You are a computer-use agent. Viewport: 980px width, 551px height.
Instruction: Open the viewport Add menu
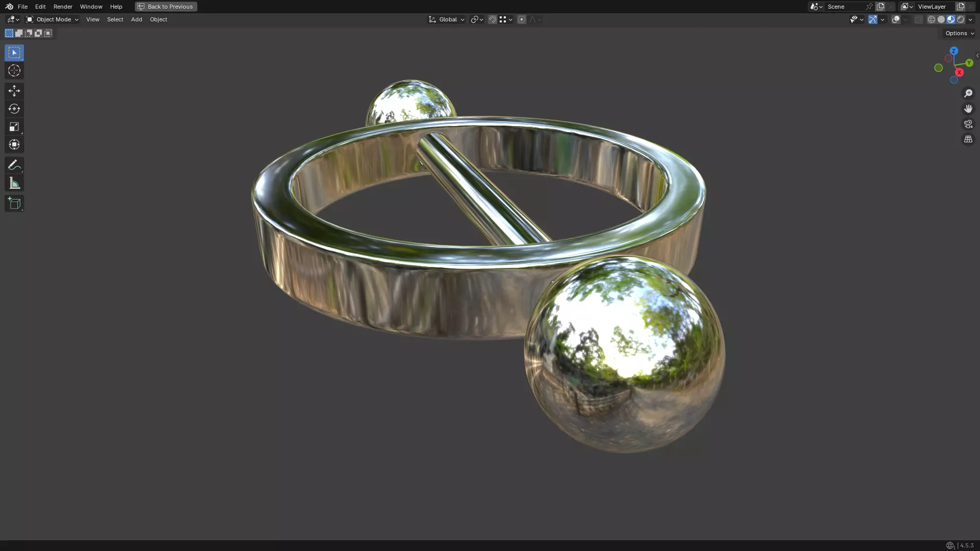[x=137, y=19]
